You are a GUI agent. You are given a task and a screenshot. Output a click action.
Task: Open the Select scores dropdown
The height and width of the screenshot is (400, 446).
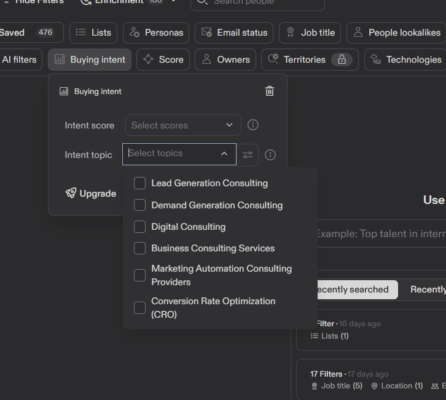[183, 125]
